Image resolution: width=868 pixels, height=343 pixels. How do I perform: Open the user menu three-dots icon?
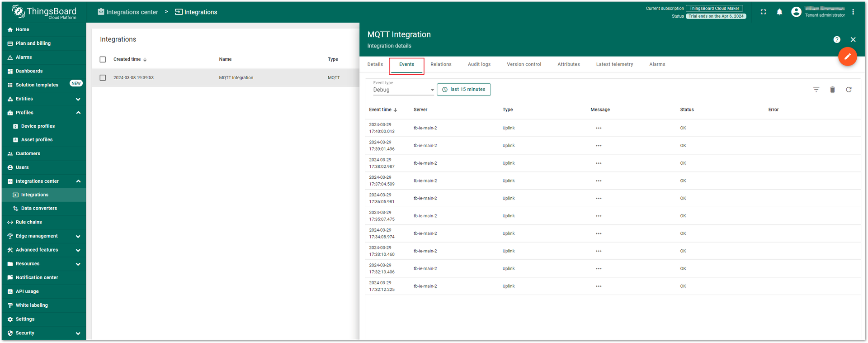(853, 12)
